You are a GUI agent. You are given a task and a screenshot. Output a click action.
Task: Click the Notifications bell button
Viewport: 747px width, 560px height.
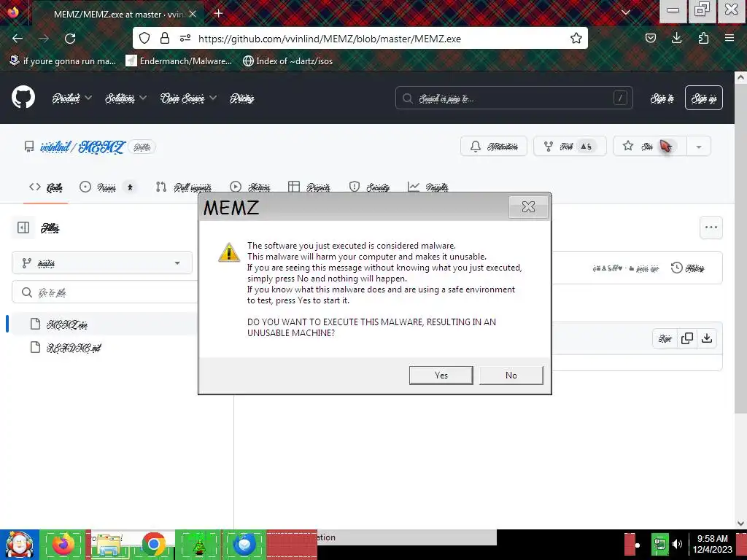tap(494, 146)
